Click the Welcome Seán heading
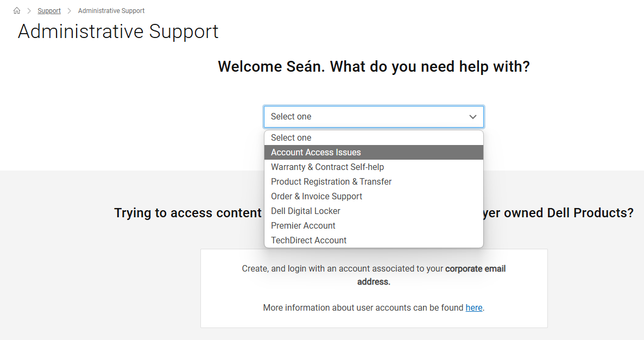The height and width of the screenshot is (340, 644). click(x=374, y=66)
